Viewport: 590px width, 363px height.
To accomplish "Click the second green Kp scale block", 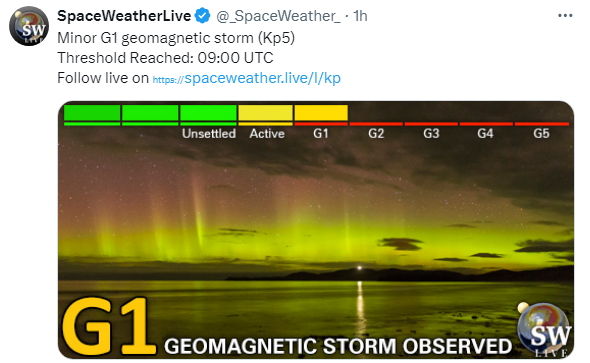I will click(150, 112).
